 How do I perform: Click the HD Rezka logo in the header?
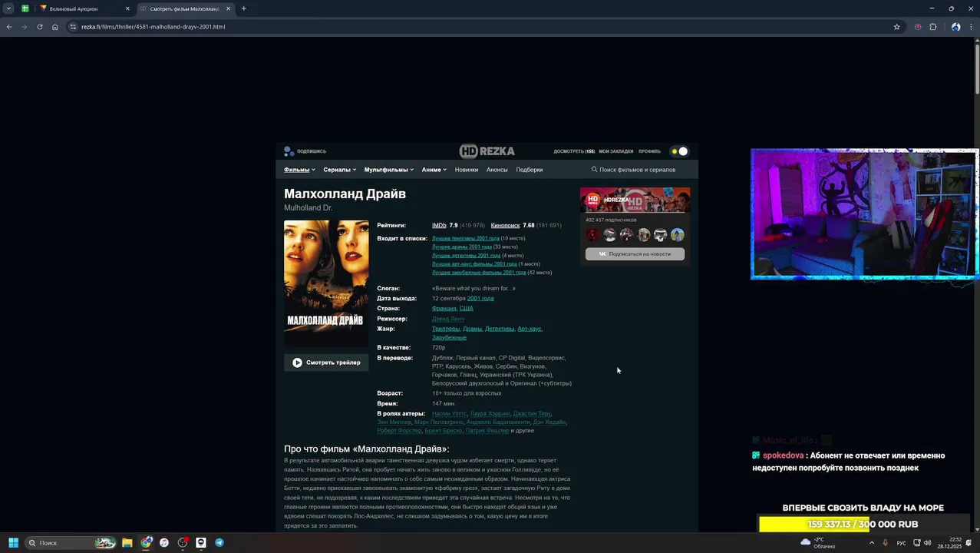click(487, 151)
